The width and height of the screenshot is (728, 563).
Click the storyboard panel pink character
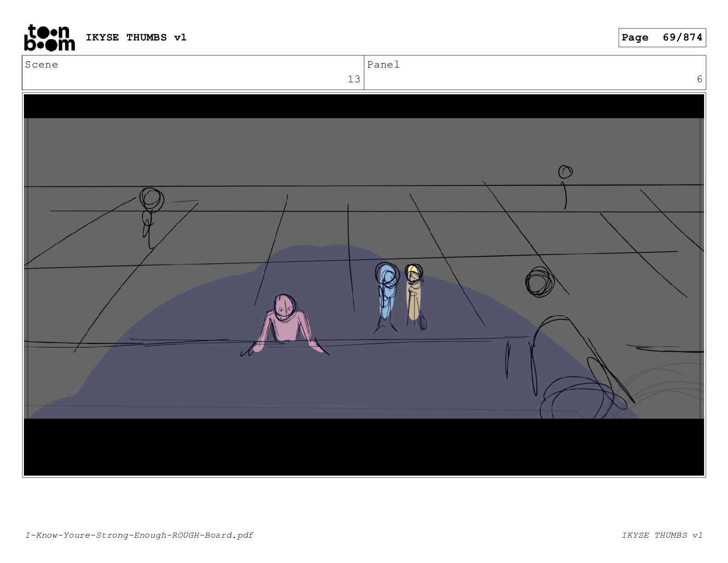(x=285, y=326)
